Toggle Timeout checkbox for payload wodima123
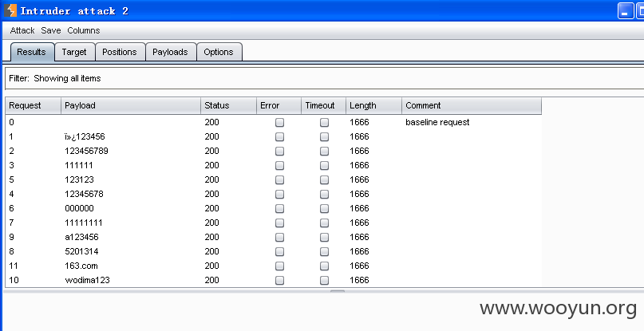Screen dimensions: 644x331 tap(325, 281)
